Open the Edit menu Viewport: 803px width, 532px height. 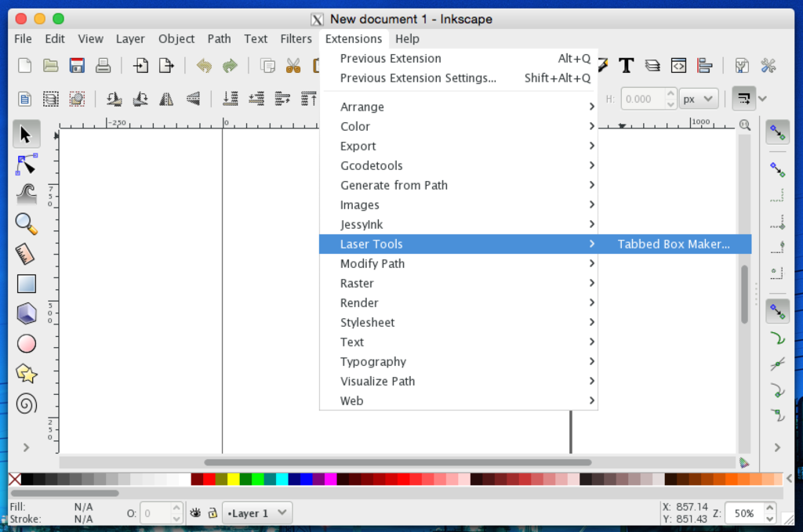click(55, 39)
